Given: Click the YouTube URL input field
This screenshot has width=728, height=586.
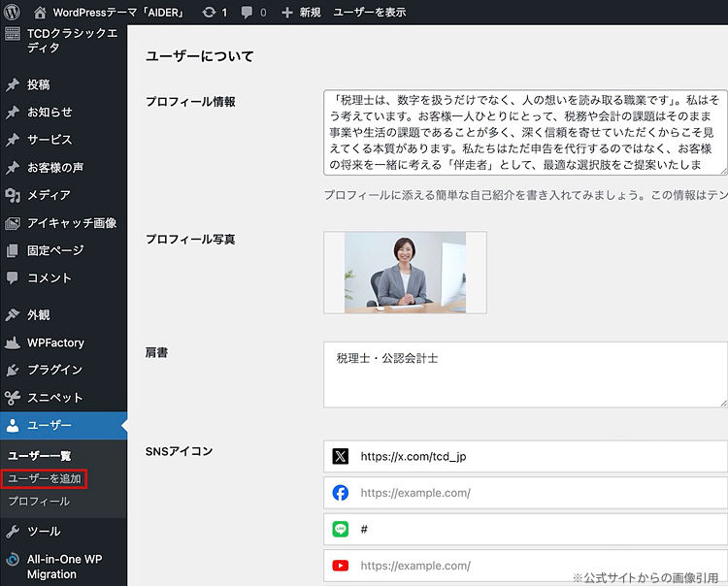Looking at the screenshot, I should click(x=525, y=566).
